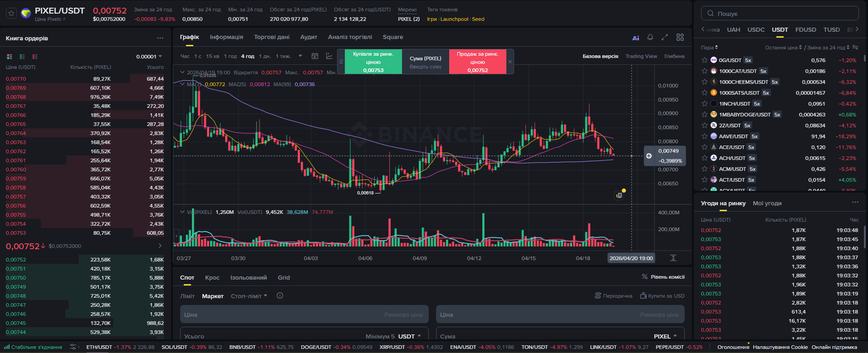This screenshot has width=868, height=353.
Task: Switch to the Мої угоди tab
Action: (x=767, y=203)
